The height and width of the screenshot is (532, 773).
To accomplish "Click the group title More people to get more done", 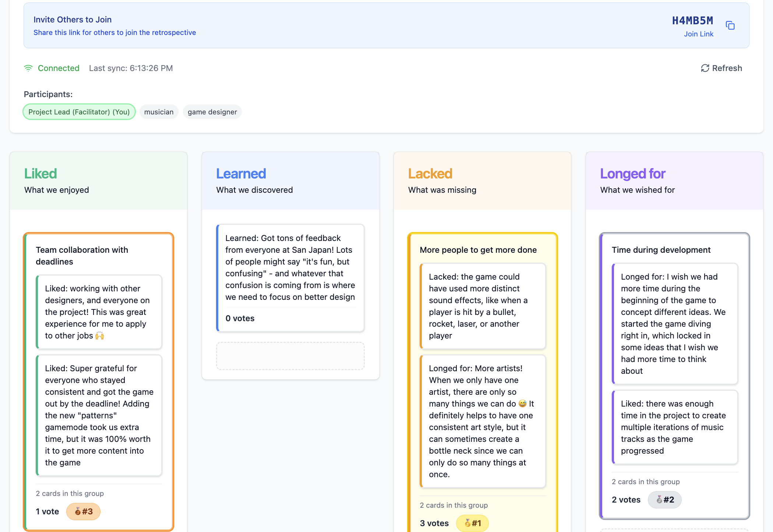I will pyautogui.click(x=478, y=250).
